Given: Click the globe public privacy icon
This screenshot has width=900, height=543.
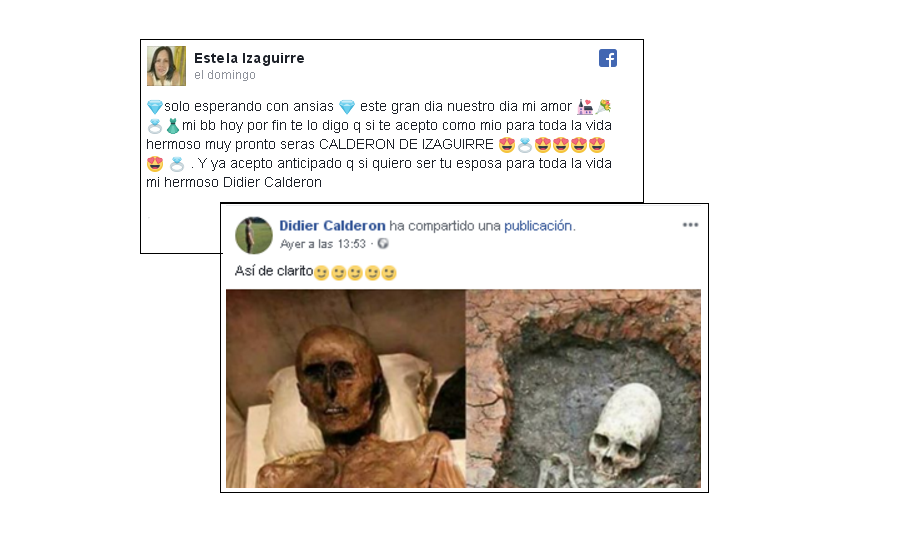Looking at the screenshot, I should click(383, 244).
